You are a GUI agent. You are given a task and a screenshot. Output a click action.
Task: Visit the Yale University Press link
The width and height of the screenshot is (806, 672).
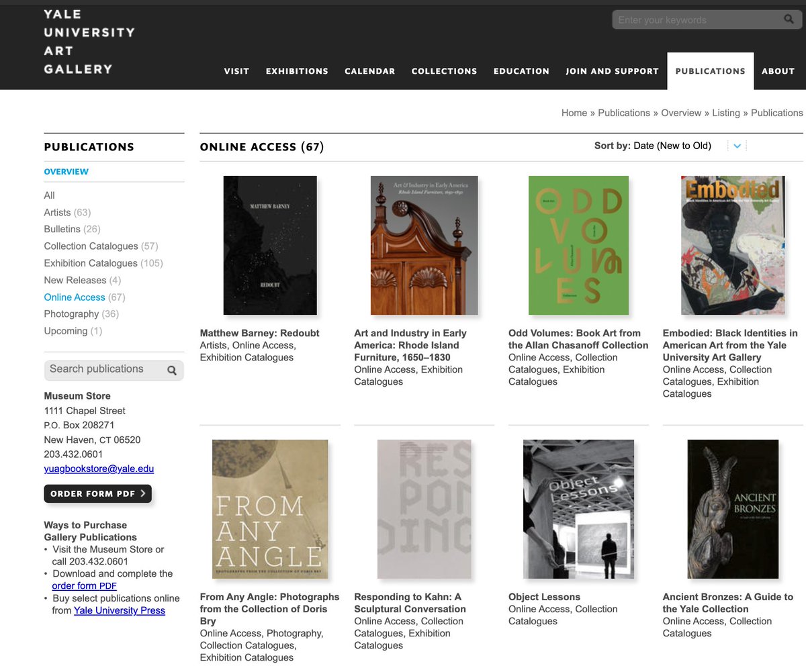click(x=120, y=610)
